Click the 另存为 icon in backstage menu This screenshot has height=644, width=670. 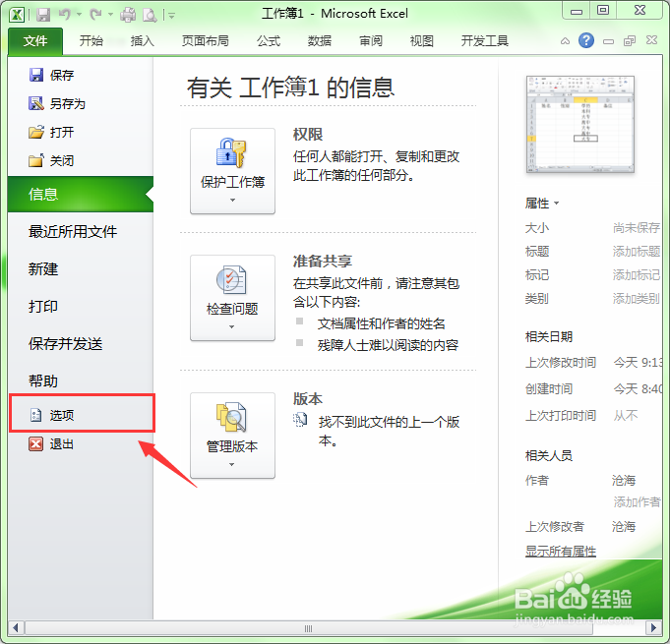coord(36,103)
